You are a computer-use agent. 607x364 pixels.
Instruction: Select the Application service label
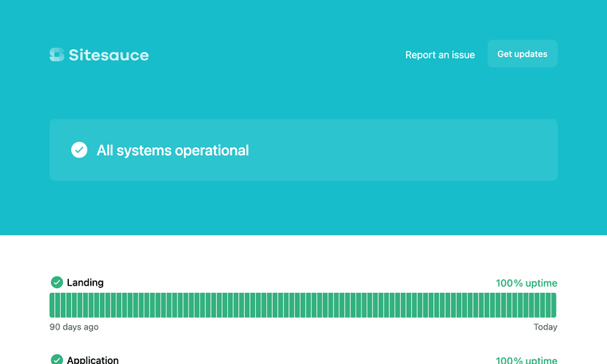92,360
